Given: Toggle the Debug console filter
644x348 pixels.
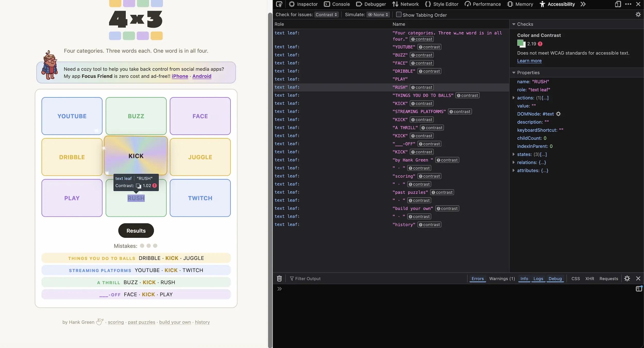Looking at the screenshot, I should point(555,279).
